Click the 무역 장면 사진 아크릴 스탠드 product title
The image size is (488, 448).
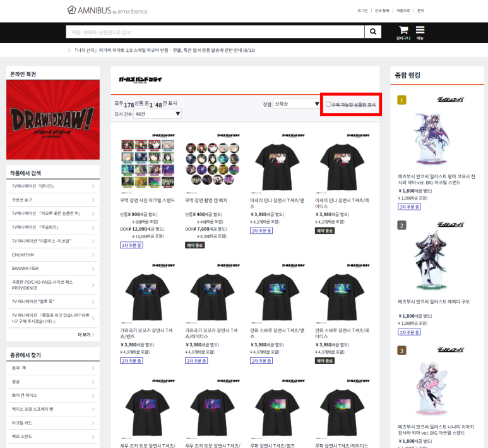(148, 200)
